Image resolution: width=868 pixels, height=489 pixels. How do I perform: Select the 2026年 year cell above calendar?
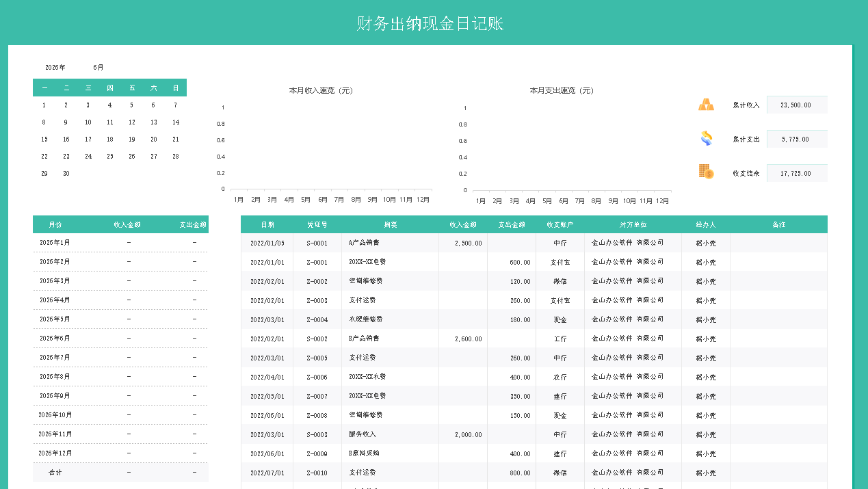(55, 68)
